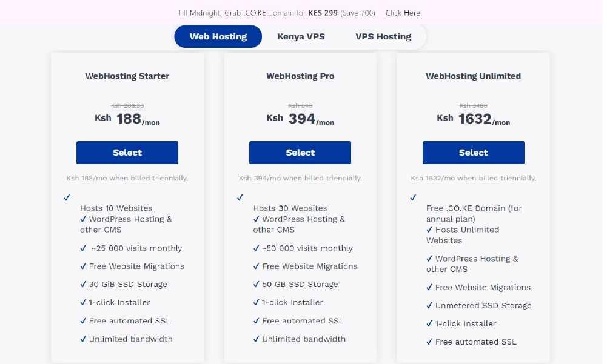Click the checkmark beside WordPress Hosting in Unlimited

pyautogui.click(x=430, y=259)
